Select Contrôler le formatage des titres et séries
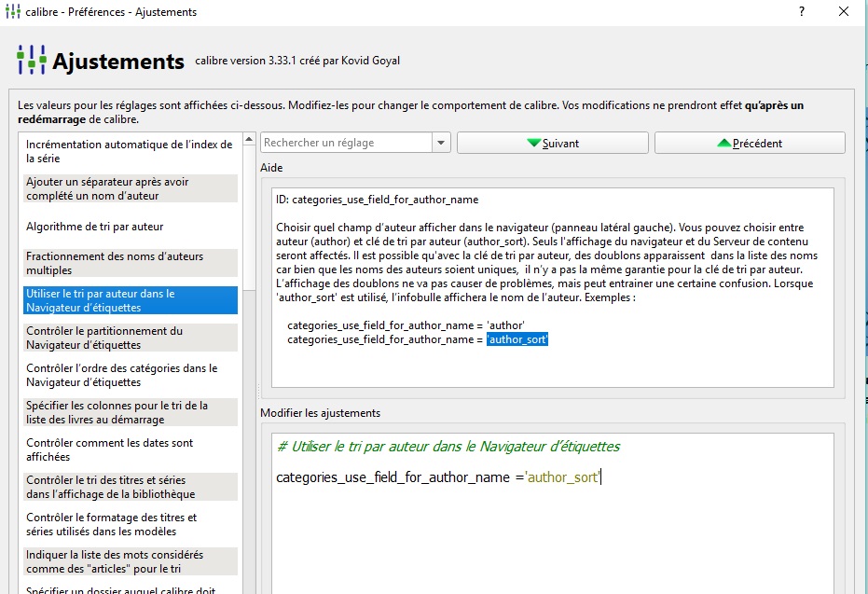This screenshot has width=868, height=594. (131, 524)
